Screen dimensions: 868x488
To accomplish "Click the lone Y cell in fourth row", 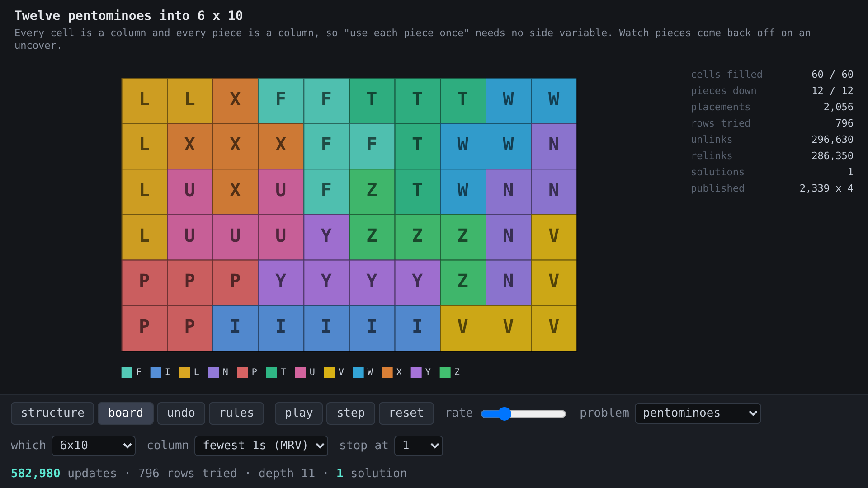I will tap(326, 237).
